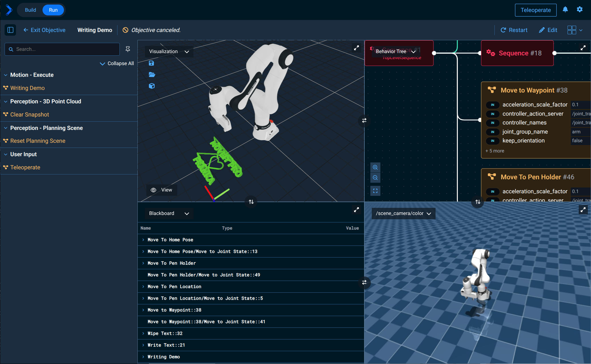The image size is (591, 364).
Task: Open the Blackboard pane dropdown
Action: 169,213
